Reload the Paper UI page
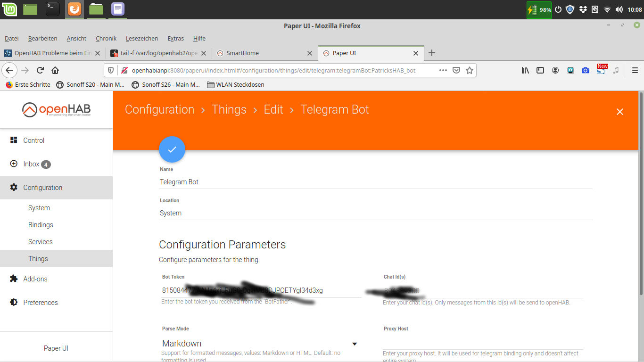 [x=40, y=70]
